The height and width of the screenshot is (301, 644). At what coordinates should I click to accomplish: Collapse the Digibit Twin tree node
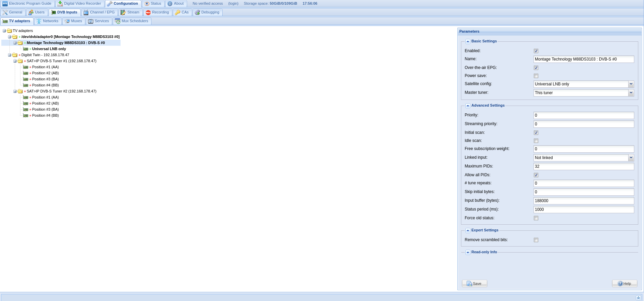(x=10, y=55)
